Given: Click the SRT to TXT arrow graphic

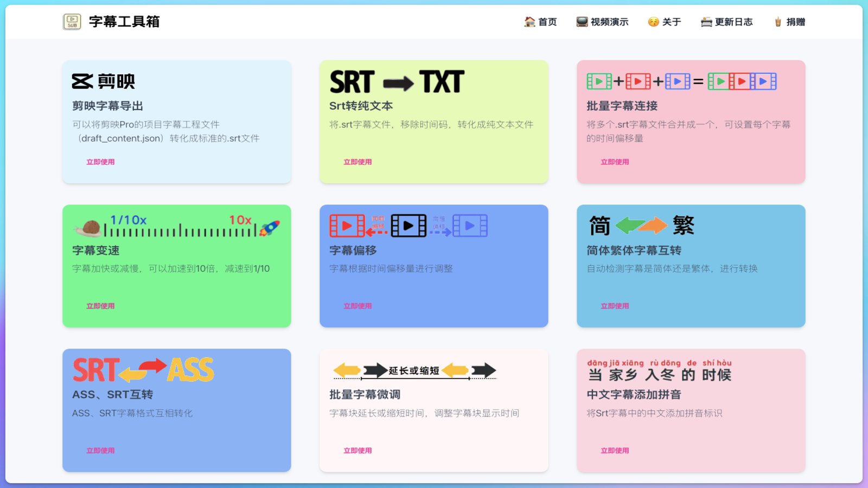Looking at the screenshot, I should point(398,81).
